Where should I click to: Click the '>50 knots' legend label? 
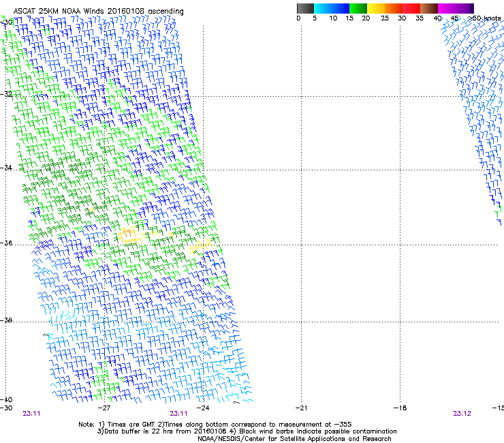click(x=484, y=18)
